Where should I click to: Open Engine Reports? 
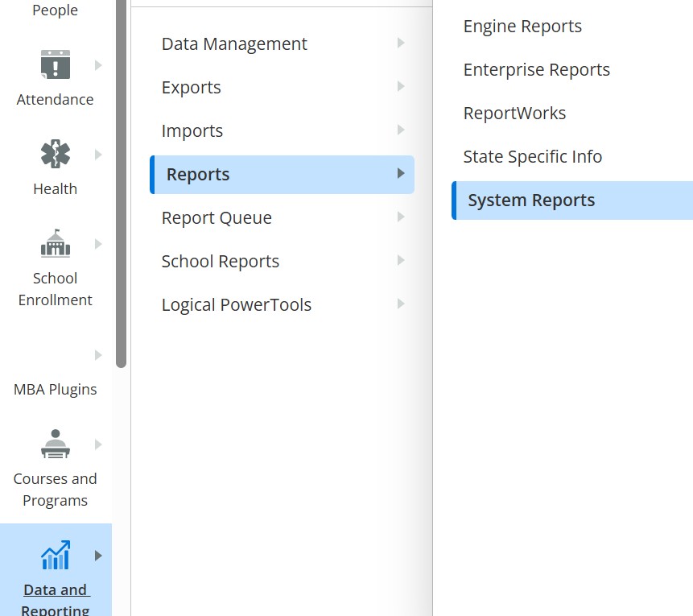pyautogui.click(x=522, y=27)
